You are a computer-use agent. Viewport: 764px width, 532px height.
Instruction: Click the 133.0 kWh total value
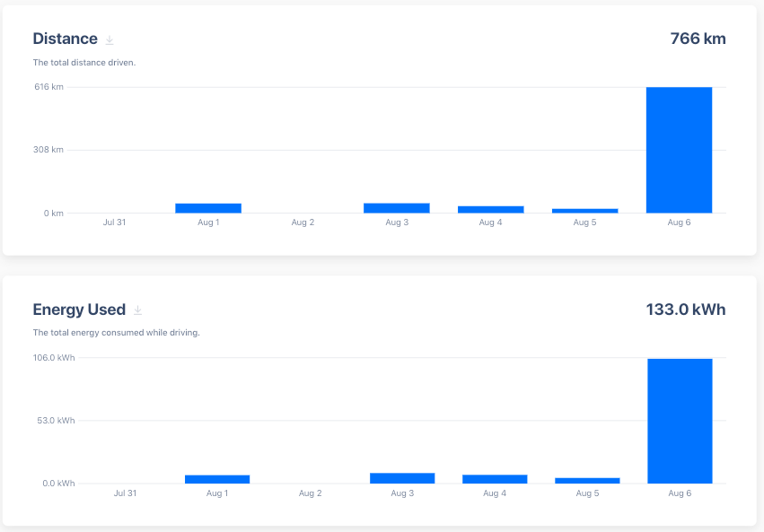(685, 310)
